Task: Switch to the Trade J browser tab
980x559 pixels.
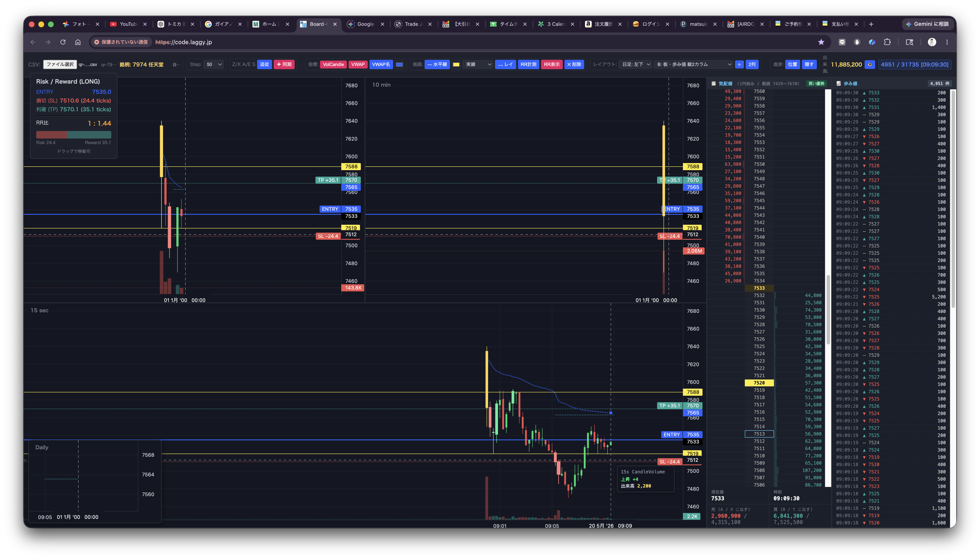Action: pyautogui.click(x=413, y=24)
